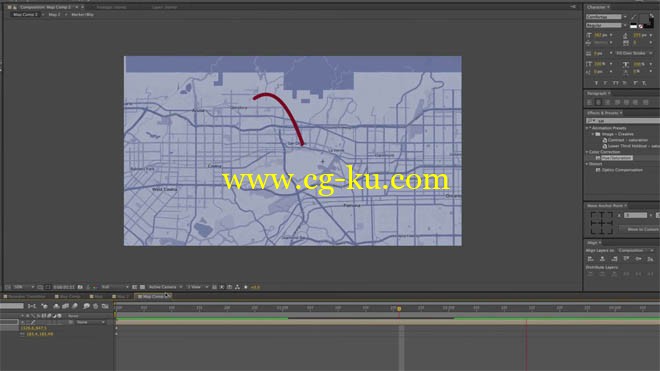Click the Move Anchor Point grid widget

[x=601, y=223]
